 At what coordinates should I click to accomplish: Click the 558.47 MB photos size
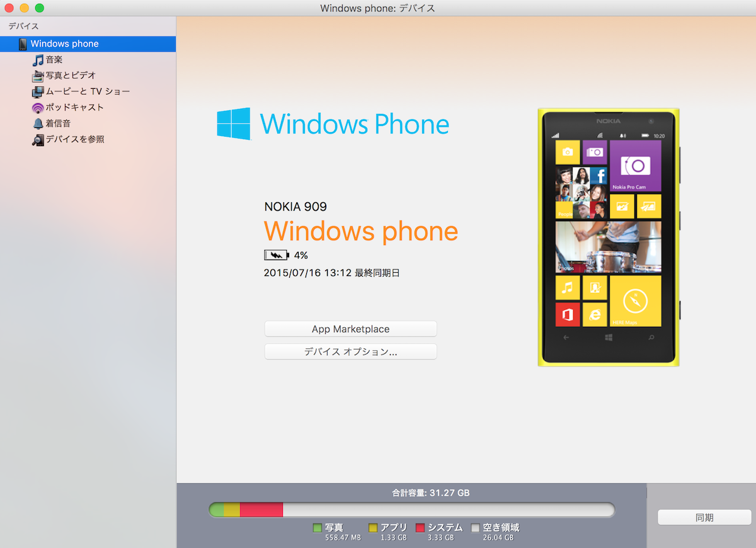pos(343,538)
